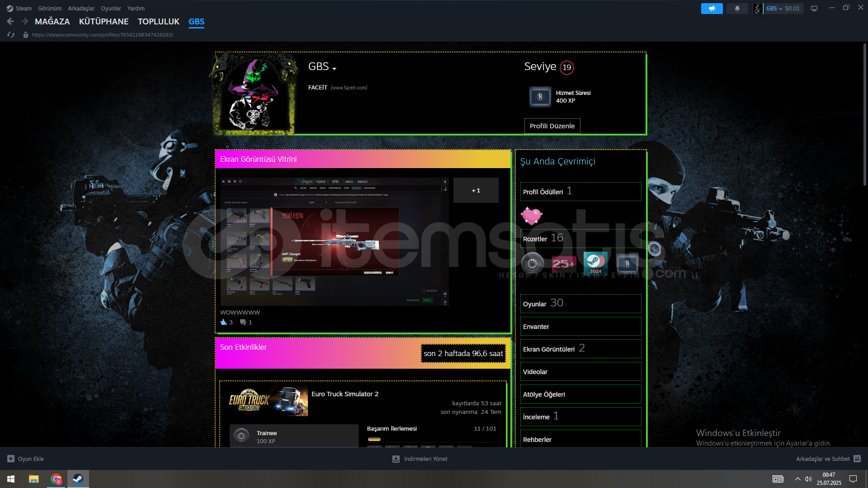Click the Profili Düzenle button

coord(552,126)
